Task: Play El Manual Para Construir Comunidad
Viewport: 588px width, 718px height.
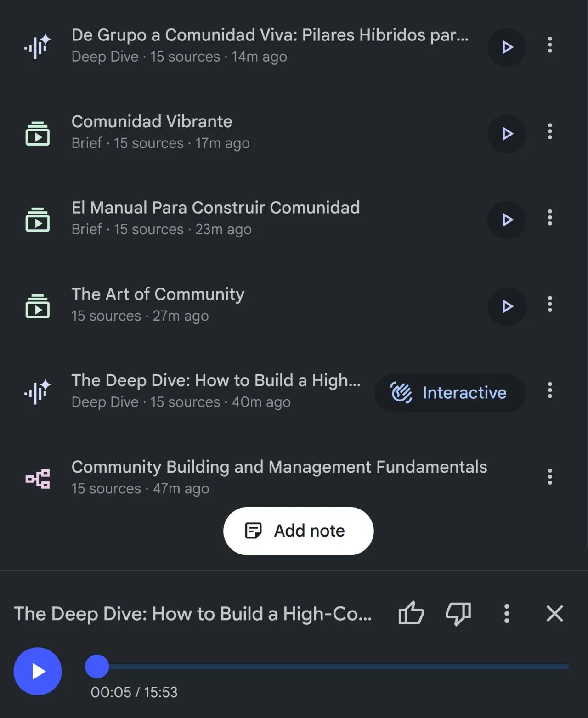Action: (x=507, y=220)
